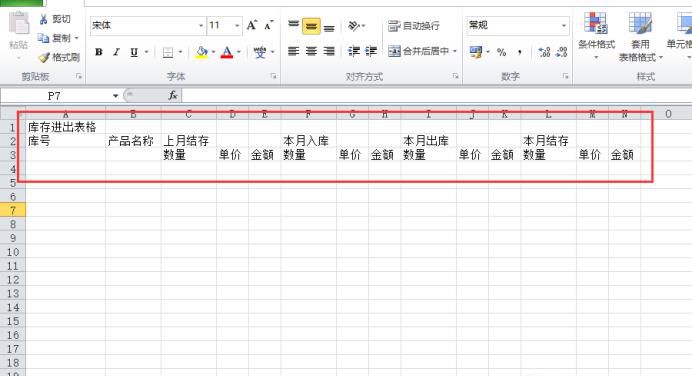
Task: Select cell containing 本月入库
Action: 308,141
